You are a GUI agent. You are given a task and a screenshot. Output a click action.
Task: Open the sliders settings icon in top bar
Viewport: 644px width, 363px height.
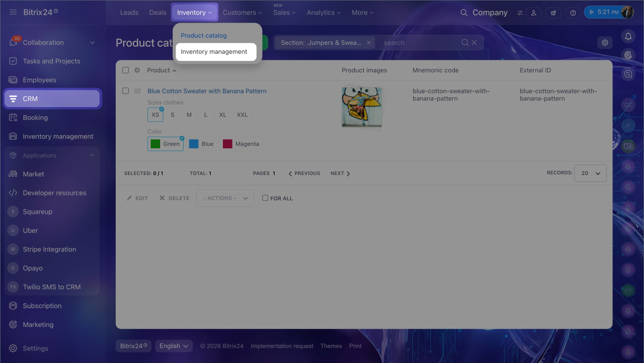point(520,13)
